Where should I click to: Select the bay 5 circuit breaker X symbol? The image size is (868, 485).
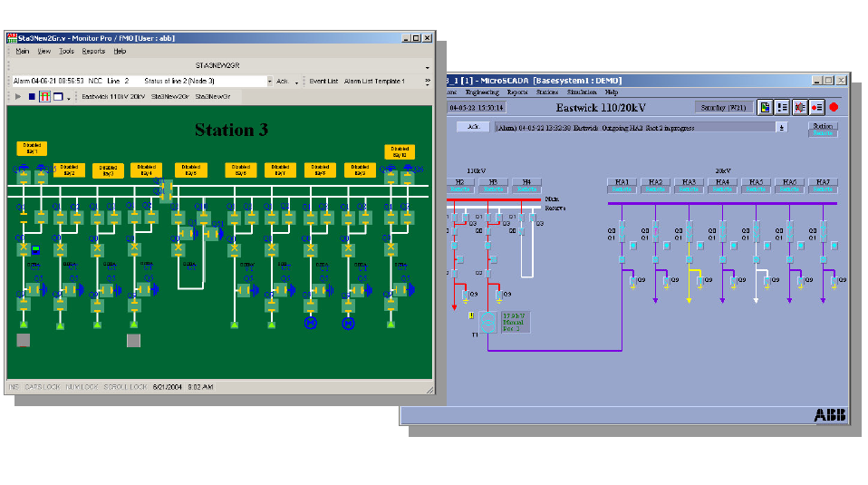click(178, 247)
